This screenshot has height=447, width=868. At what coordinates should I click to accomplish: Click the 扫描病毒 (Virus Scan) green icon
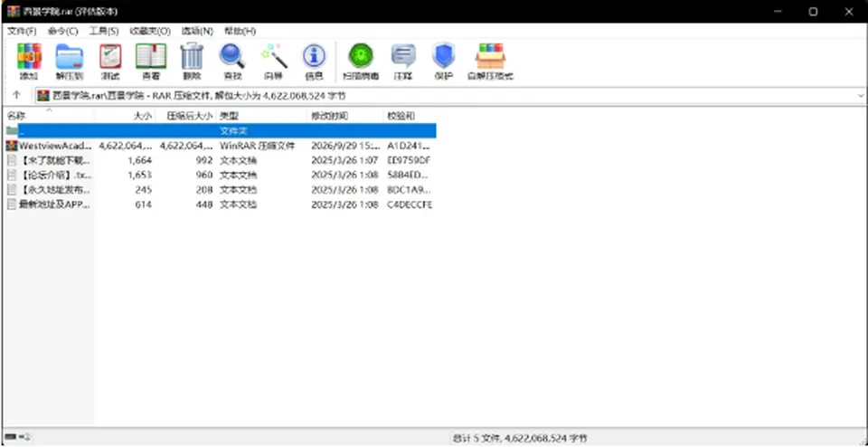(x=361, y=56)
